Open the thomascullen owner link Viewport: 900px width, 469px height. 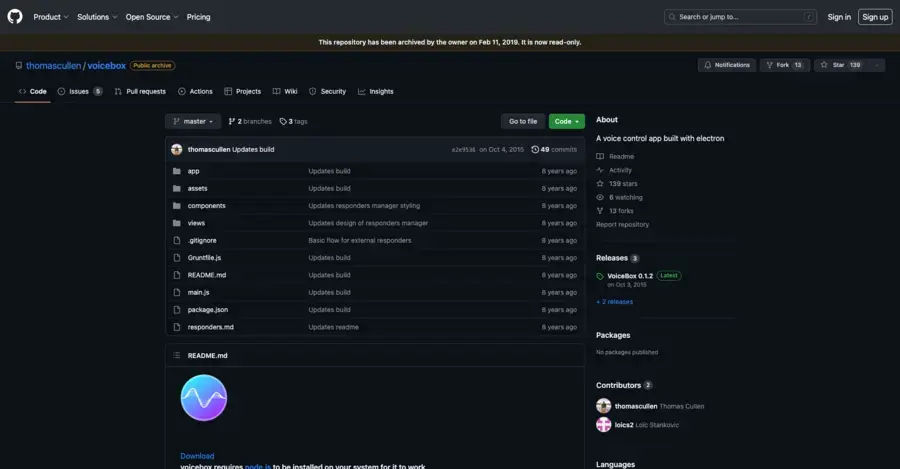pyautogui.click(x=53, y=65)
